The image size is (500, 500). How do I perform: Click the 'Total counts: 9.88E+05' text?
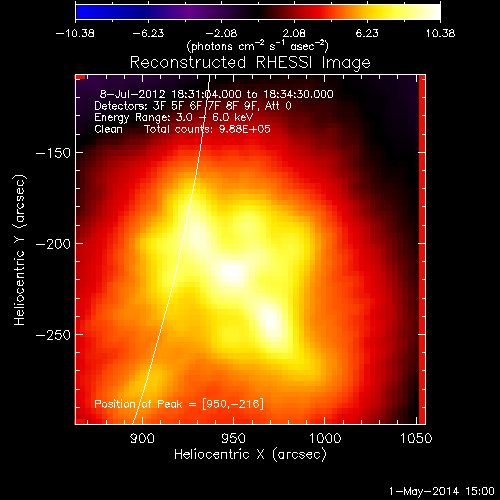pyautogui.click(x=207, y=129)
